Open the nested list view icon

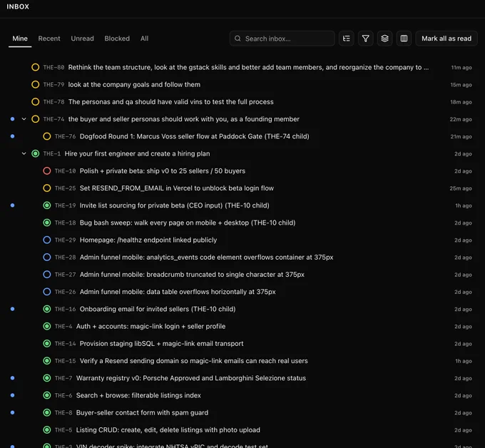[x=346, y=39]
